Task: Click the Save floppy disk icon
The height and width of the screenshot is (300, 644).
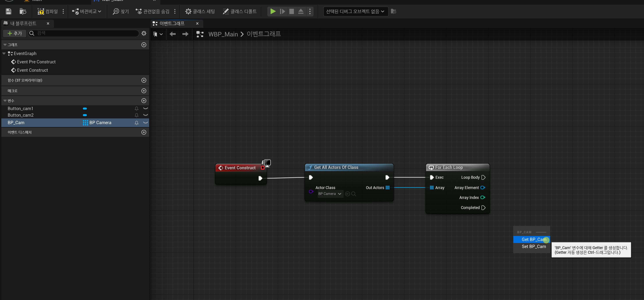Action: (x=9, y=11)
